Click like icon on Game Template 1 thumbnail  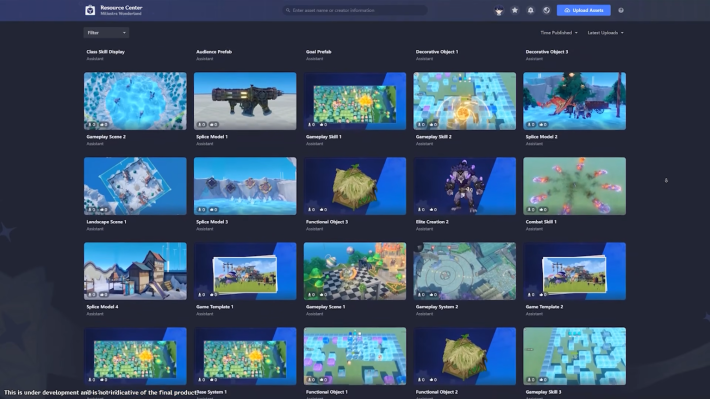point(212,295)
